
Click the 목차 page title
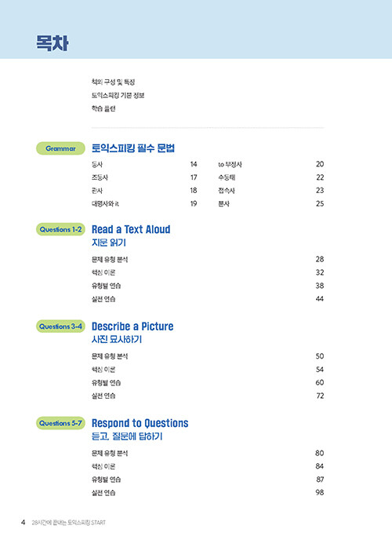pos(53,43)
